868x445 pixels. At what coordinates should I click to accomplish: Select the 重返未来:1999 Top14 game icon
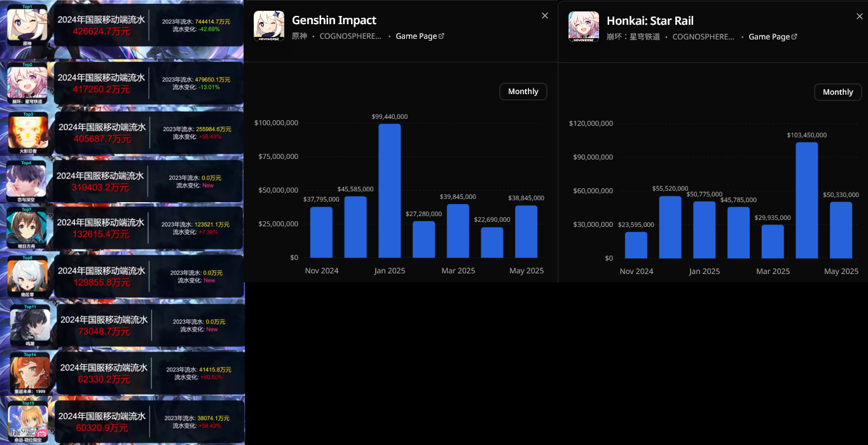pyautogui.click(x=30, y=373)
